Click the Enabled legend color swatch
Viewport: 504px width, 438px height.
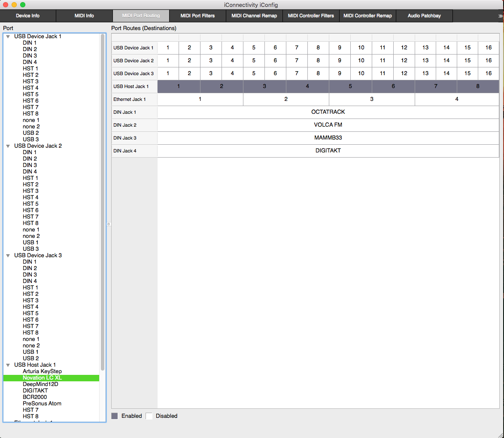click(x=115, y=416)
